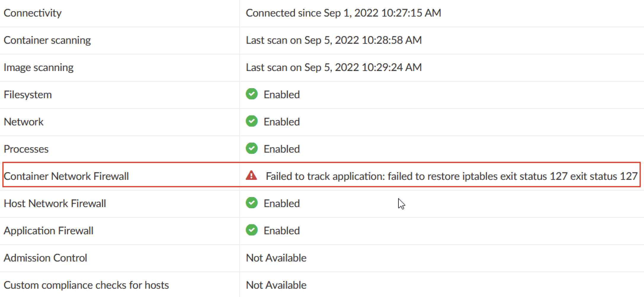Click the Filesystem row label
Image resolution: width=644 pixels, height=297 pixels.
(x=28, y=95)
